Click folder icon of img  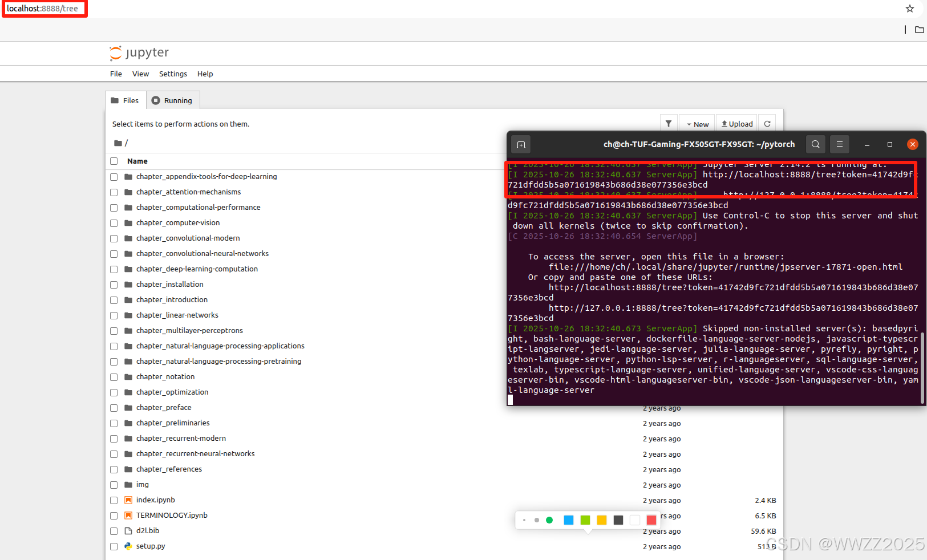pos(128,485)
